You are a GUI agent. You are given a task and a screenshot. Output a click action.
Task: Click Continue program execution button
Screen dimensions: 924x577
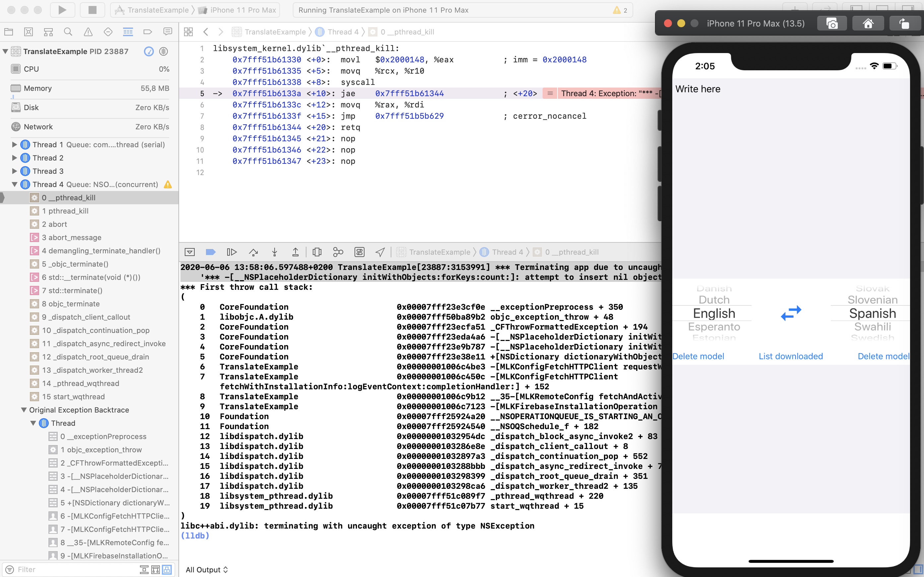232,252
